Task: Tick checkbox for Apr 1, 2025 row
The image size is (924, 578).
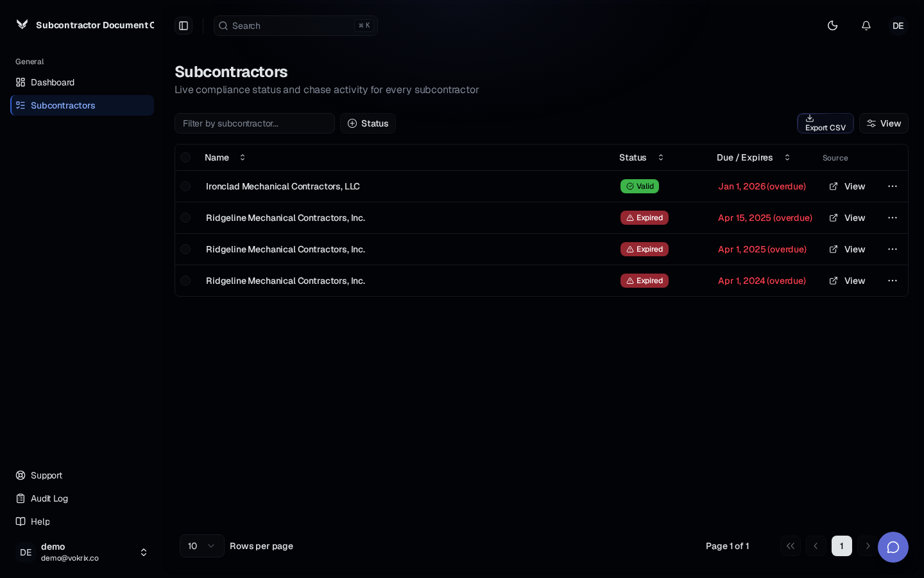Action: click(185, 249)
